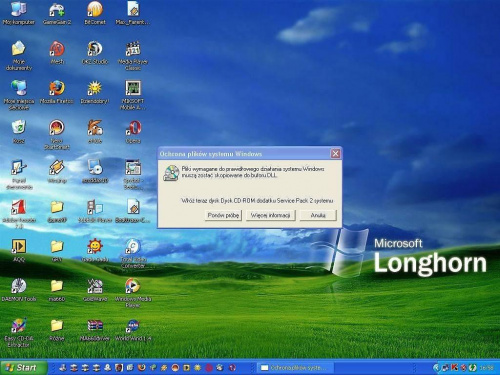
Task: Launch the AQQ messenger shortcut
Action: [x=19, y=251]
